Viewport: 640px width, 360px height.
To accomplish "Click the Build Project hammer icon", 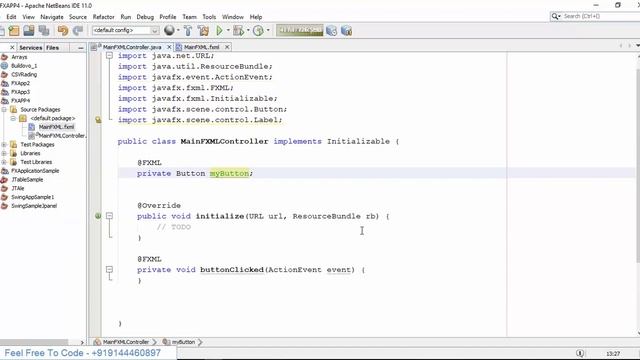I will pyautogui.click(x=188, y=31).
